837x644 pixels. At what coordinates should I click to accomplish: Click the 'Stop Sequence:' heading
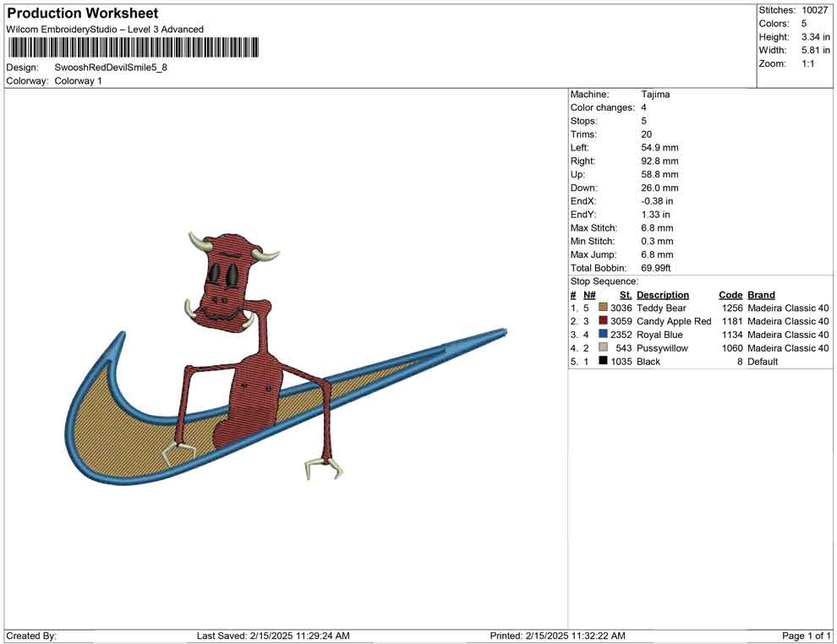604,281
